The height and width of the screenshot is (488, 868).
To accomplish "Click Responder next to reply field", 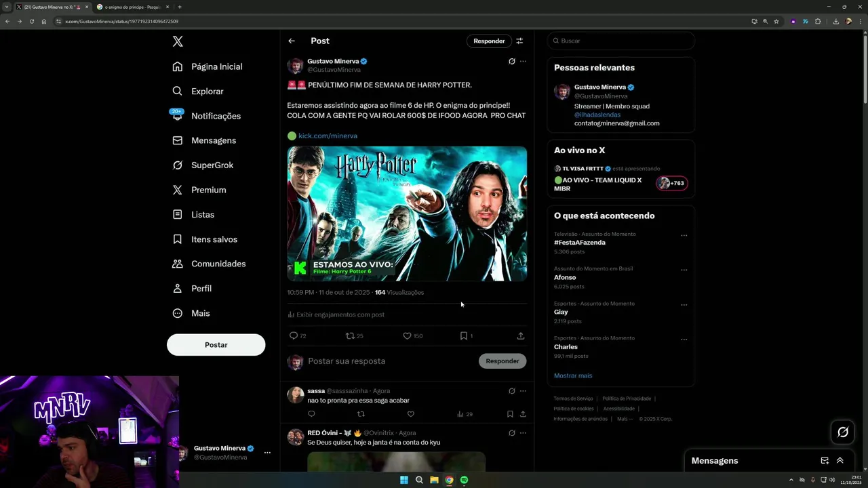I will tap(502, 361).
